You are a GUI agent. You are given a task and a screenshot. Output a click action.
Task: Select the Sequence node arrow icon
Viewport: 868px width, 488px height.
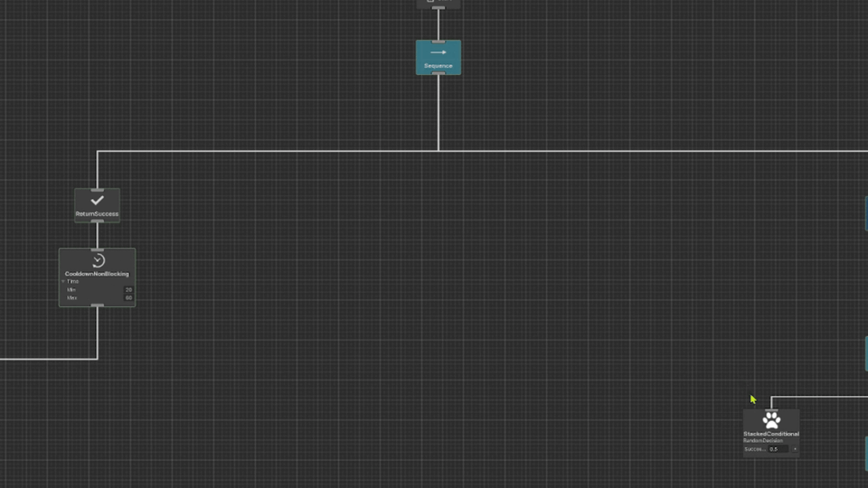[x=438, y=52]
